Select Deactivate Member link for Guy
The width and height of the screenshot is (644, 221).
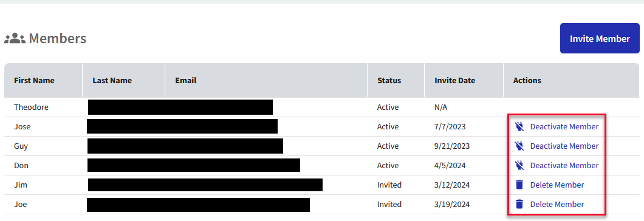pyautogui.click(x=564, y=146)
